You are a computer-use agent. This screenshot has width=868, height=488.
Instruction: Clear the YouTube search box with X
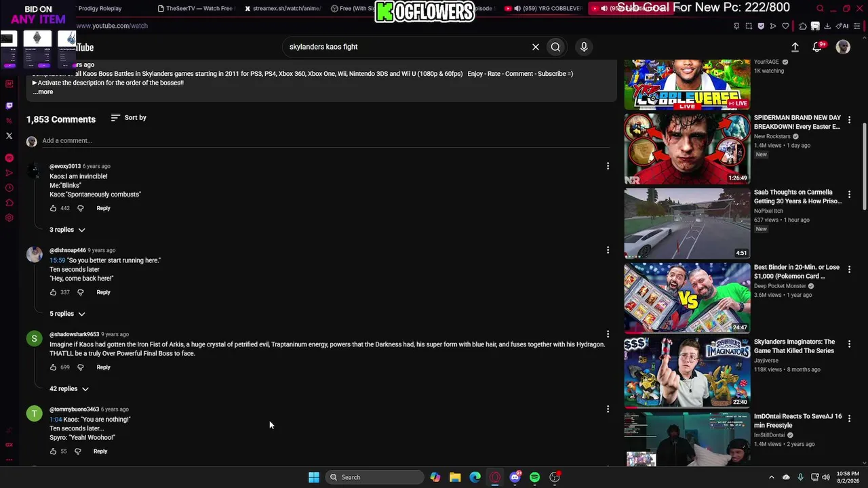(536, 47)
